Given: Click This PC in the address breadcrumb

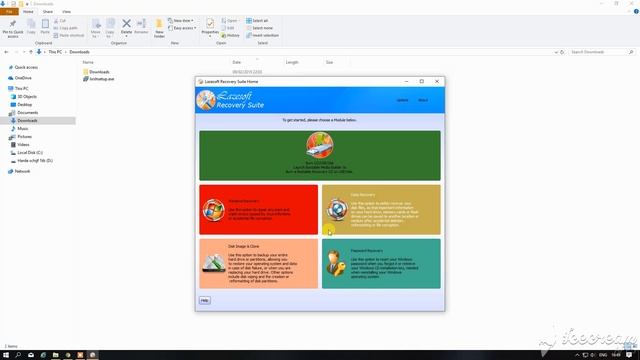Looking at the screenshot, I should (x=55, y=52).
